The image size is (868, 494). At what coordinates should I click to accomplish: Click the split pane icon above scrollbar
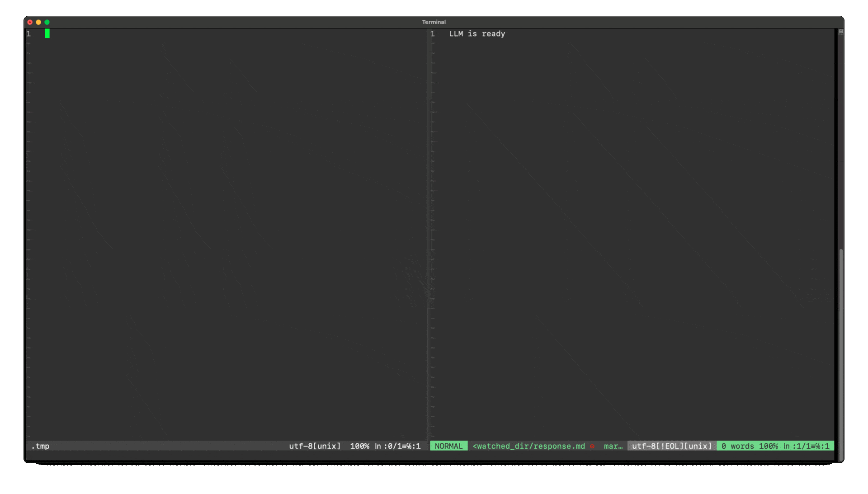click(x=841, y=32)
